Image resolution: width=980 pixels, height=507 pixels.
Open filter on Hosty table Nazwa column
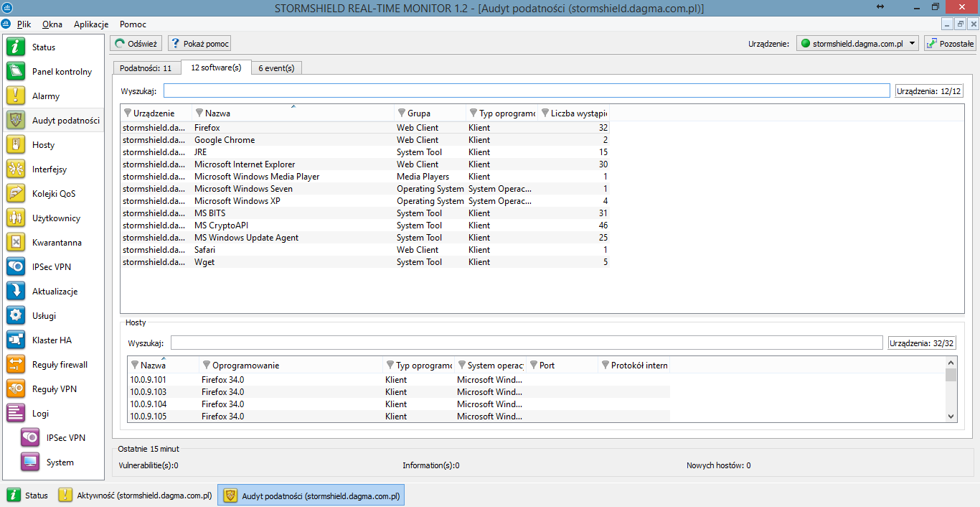pos(135,366)
